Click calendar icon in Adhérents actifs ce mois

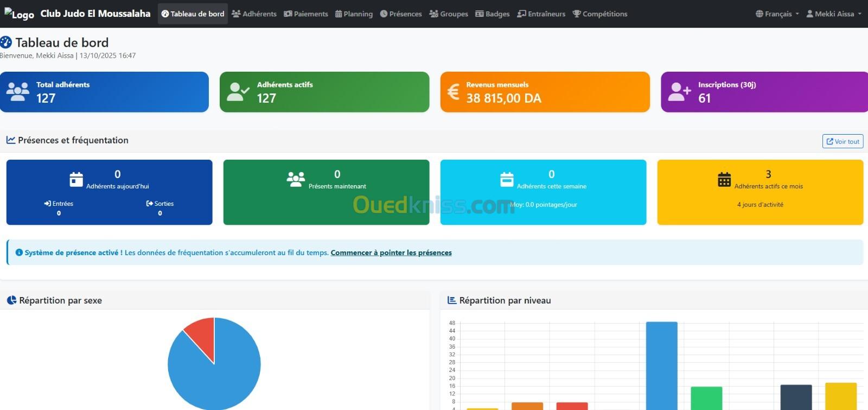point(724,179)
